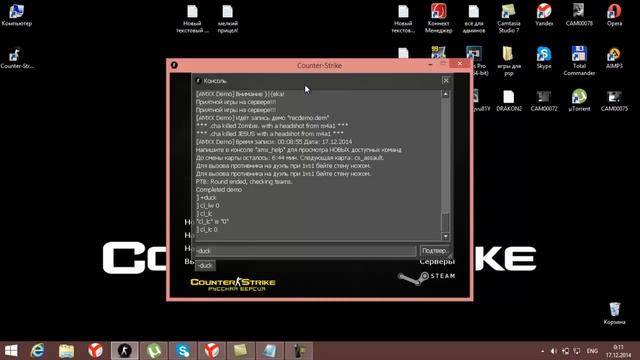Select the мелкий прицел! text file
640x360 pixels.
click(228, 19)
